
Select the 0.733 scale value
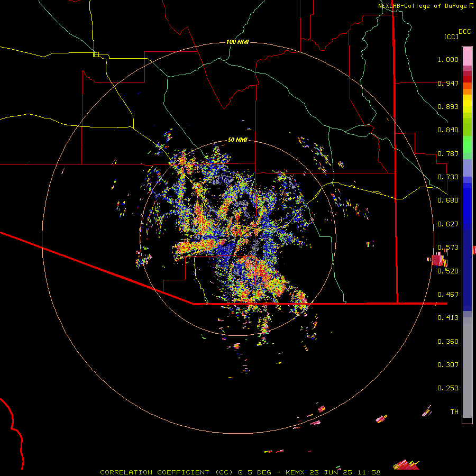448,177
